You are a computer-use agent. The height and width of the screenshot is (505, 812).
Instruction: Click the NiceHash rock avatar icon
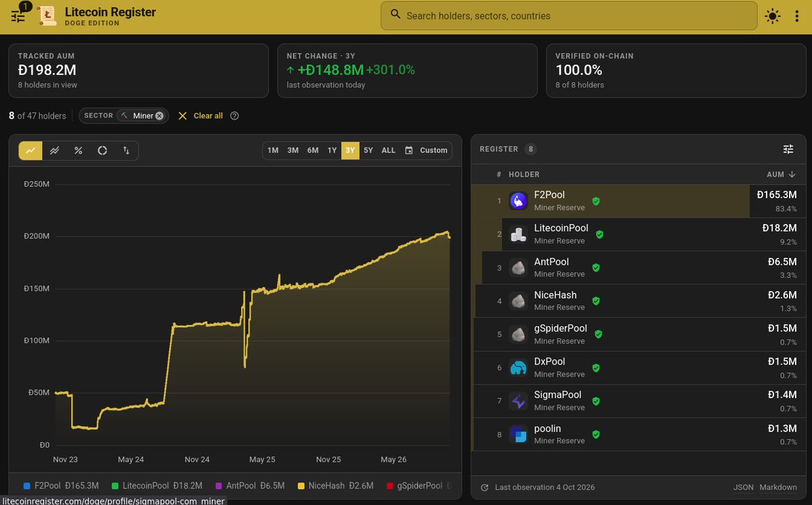pyautogui.click(x=518, y=301)
